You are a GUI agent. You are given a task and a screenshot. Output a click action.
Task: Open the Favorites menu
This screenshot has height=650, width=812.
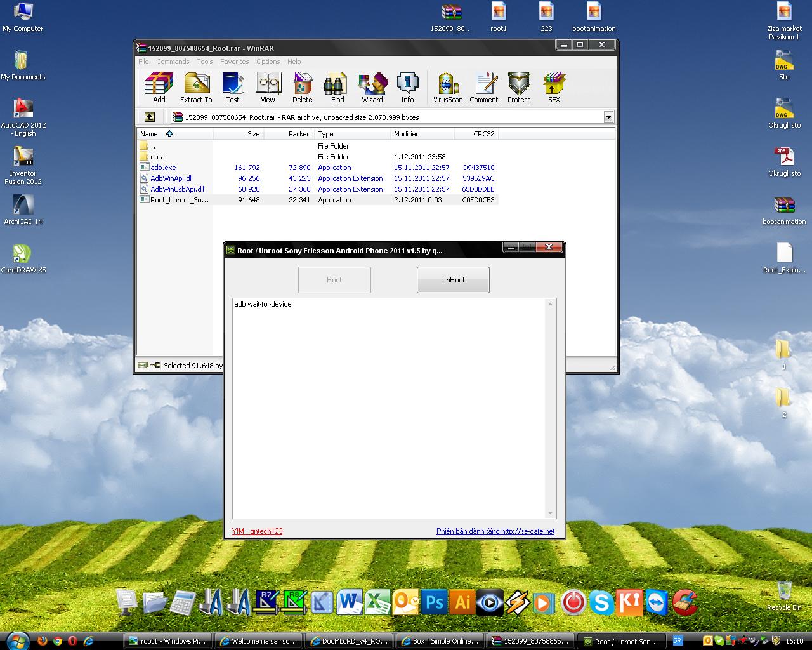click(234, 62)
